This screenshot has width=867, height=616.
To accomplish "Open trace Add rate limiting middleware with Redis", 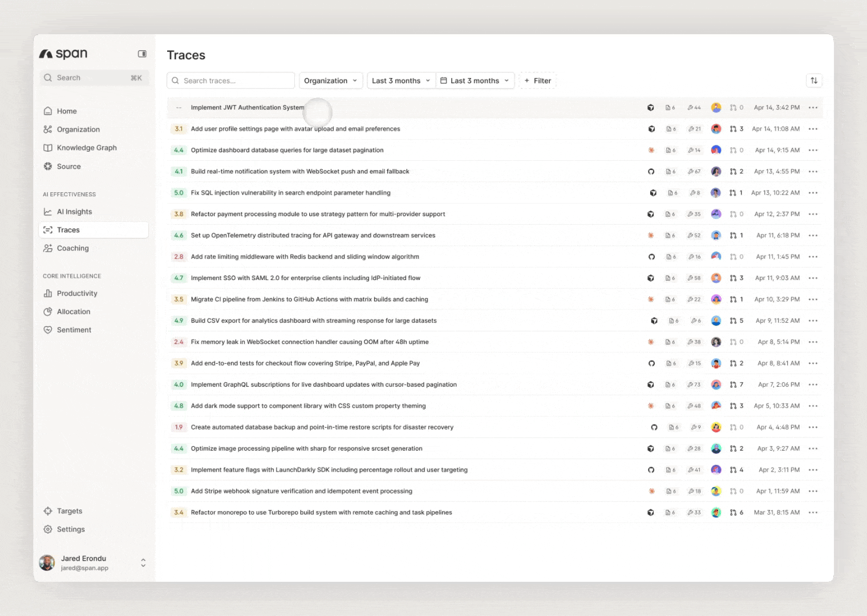I will [x=305, y=257].
